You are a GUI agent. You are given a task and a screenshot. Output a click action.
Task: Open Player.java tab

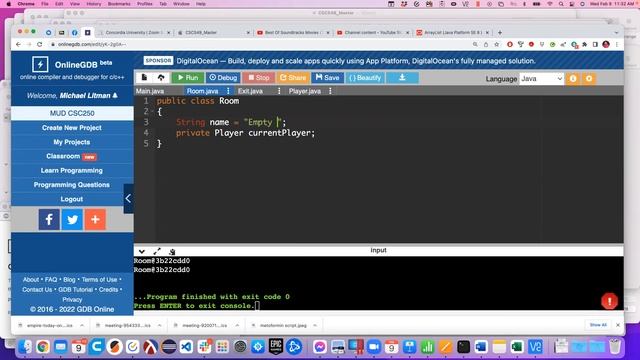pyautogui.click(x=304, y=91)
